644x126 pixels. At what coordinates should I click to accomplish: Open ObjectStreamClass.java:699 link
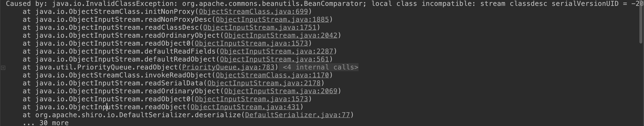[x=253, y=12]
